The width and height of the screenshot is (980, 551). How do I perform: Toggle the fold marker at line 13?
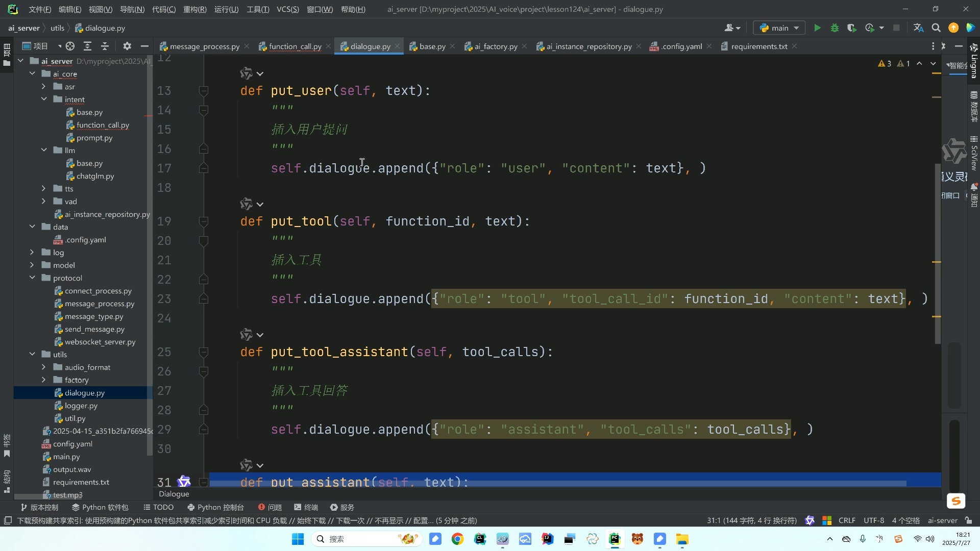(x=204, y=91)
